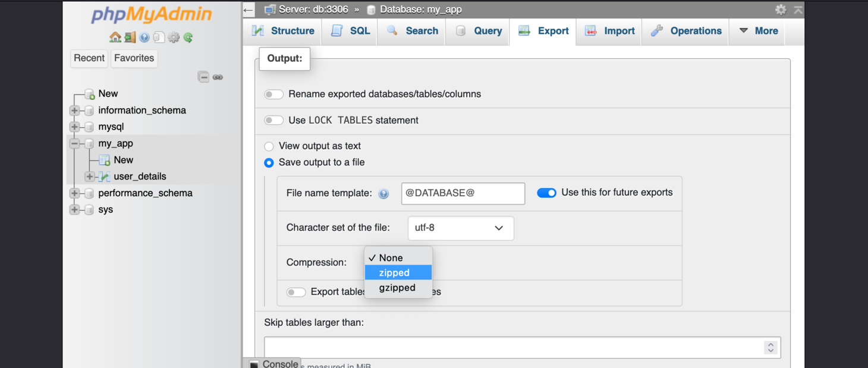Open the Export tab
The image size is (868, 368).
(x=543, y=31)
